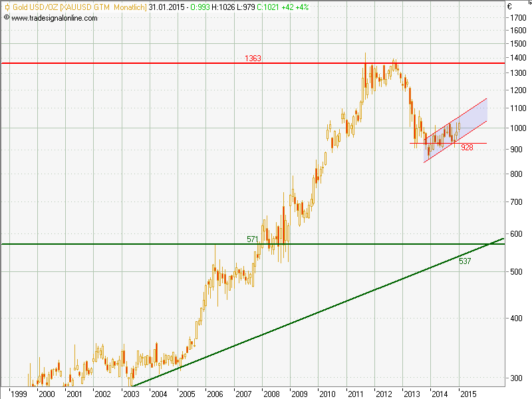The height and width of the screenshot is (399, 532).
Task: Click the date 31.01.2015 in header
Action: 168,7
